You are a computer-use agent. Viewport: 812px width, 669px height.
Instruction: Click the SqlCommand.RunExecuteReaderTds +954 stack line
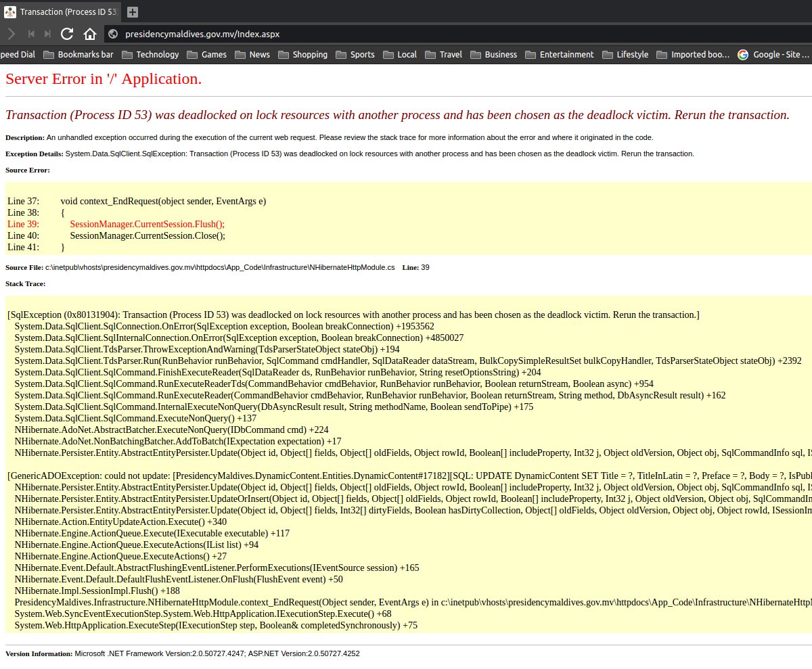point(334,384)
